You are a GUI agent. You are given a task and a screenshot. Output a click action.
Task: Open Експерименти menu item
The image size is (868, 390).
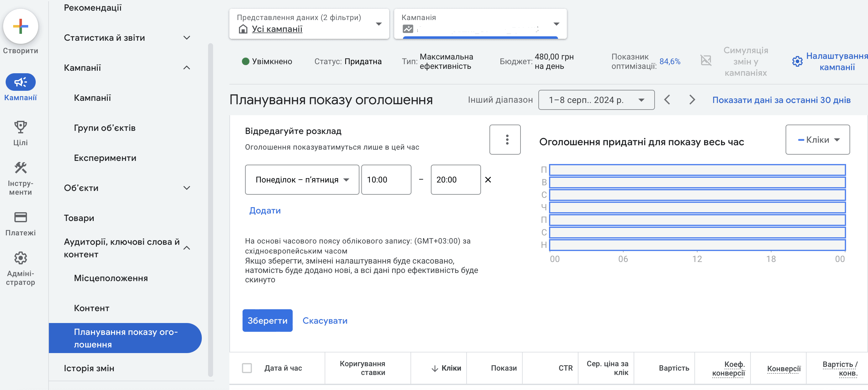coord(105,158)
